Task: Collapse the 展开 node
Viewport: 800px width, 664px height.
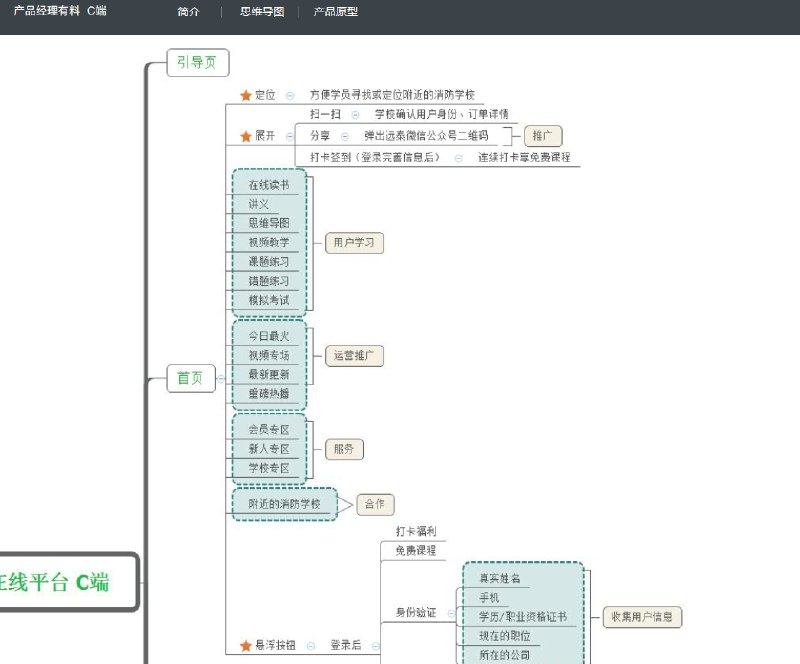Action: tap(290, 136)
